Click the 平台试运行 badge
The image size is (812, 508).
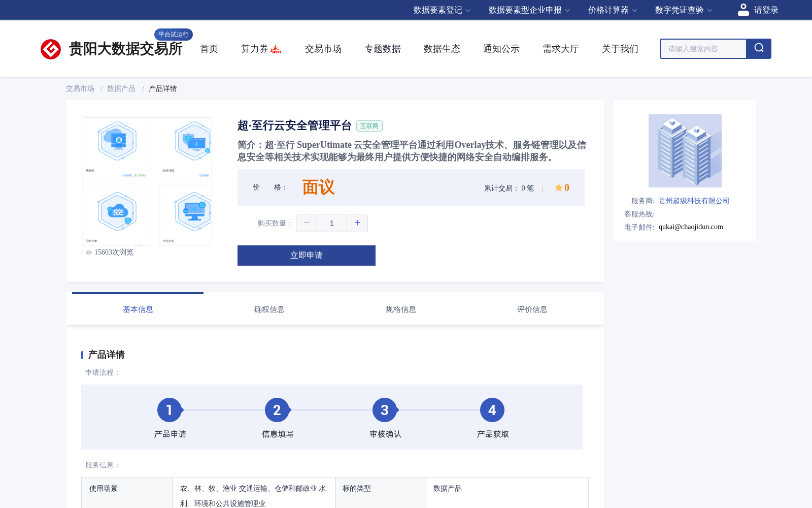pyautogui.click(x=174, y=35)
